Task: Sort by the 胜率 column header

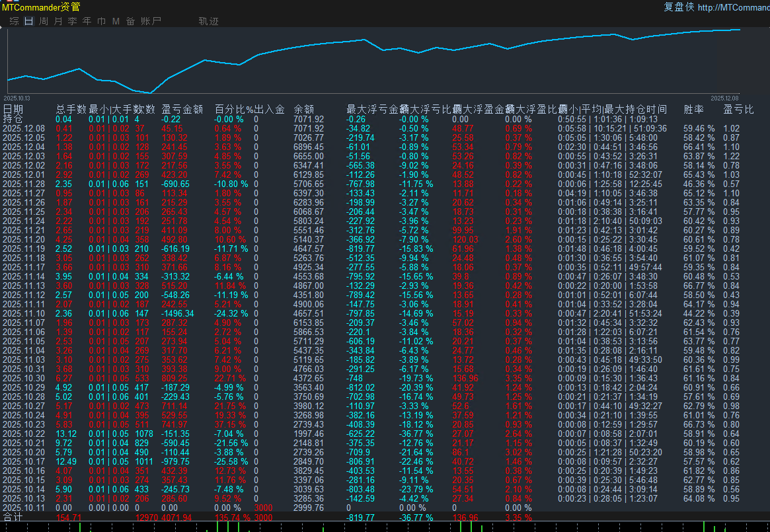Action: click(x=693, y=109)
